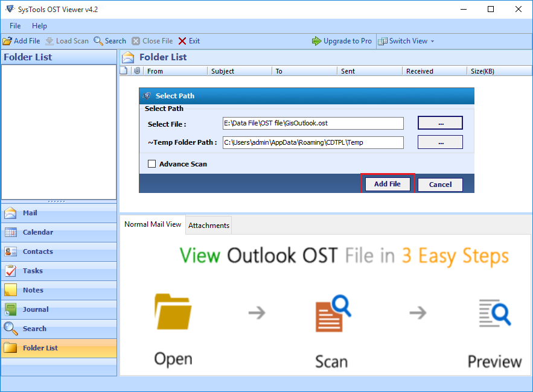
Task: Select the Mail navigation item
Action: (59, 213)
